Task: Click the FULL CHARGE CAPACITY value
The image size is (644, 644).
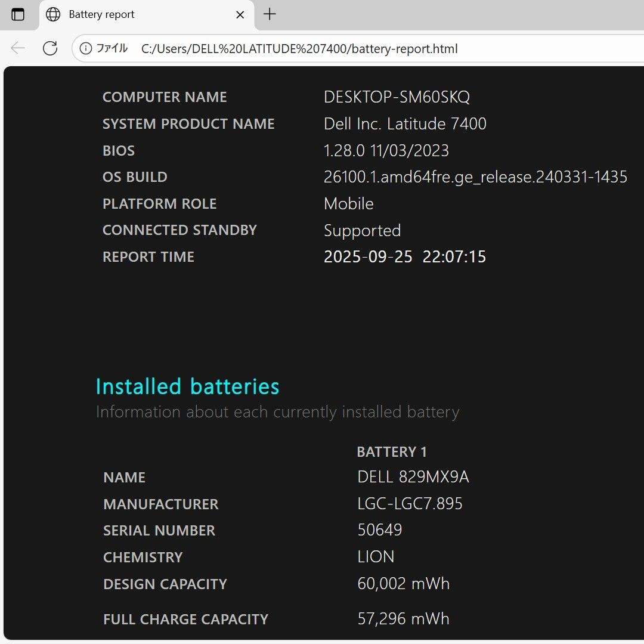Action: tap(403, 618)
